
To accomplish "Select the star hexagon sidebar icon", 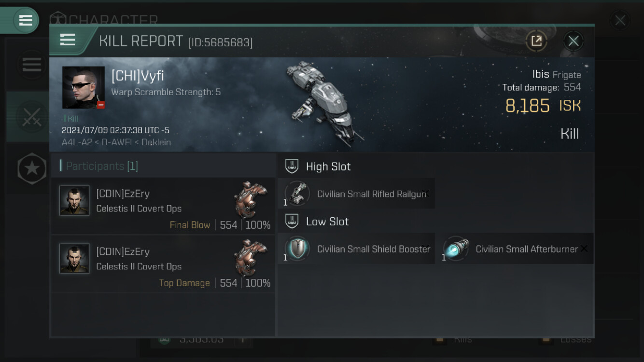I will pos(32,168).
